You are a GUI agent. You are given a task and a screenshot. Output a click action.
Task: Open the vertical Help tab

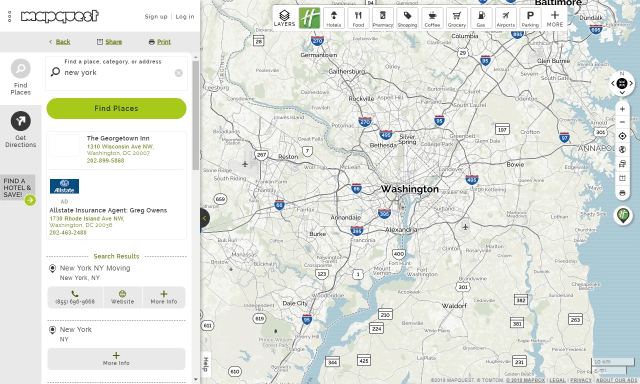pos(206,364)
